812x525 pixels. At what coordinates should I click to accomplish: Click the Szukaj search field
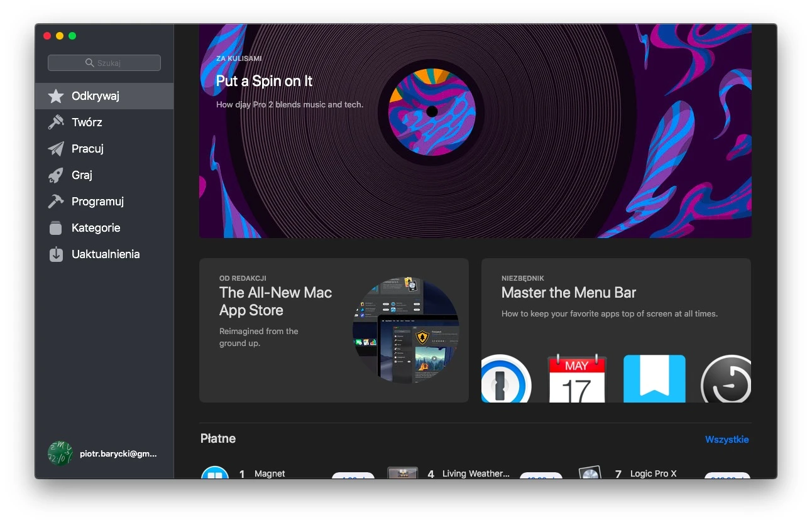(104, 63)
